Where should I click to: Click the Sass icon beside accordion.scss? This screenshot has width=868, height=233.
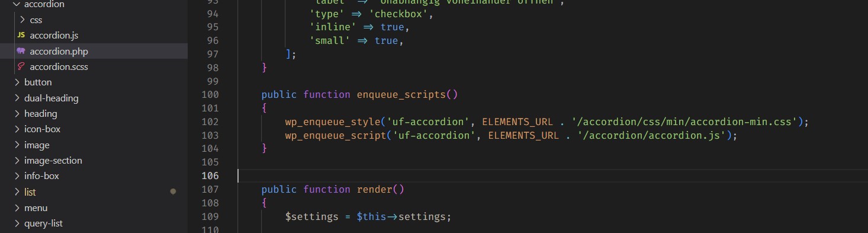(21, 67)
